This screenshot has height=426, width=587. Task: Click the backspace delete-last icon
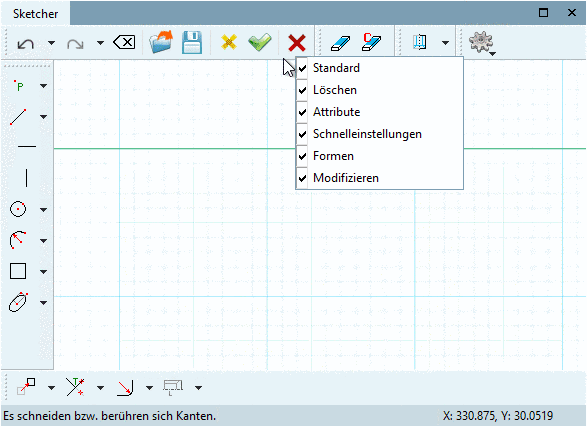pos(124,42)
